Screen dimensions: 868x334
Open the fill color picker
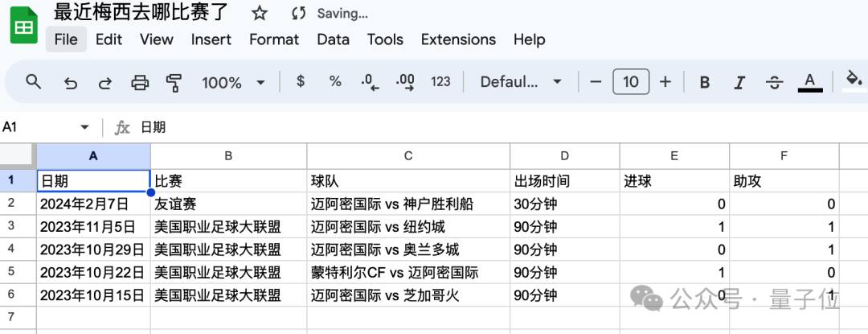[854, 82]
